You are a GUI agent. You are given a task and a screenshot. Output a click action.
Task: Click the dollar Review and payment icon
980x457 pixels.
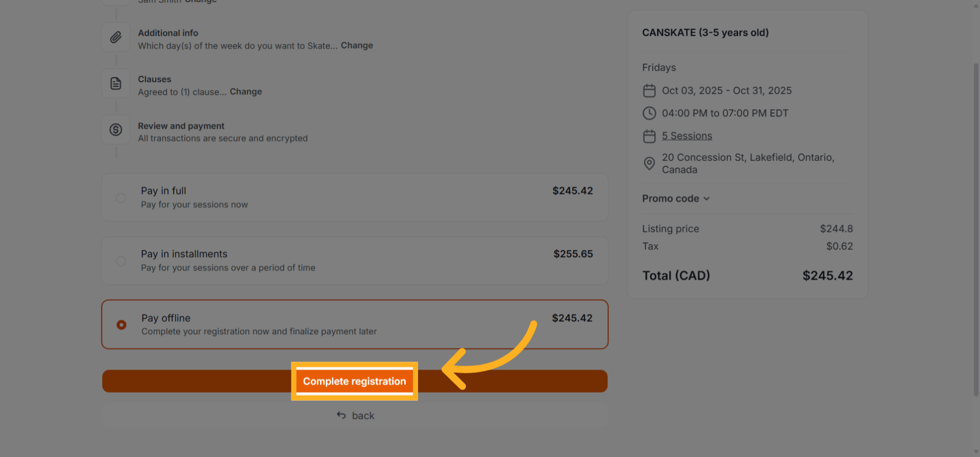click(116, 130)
